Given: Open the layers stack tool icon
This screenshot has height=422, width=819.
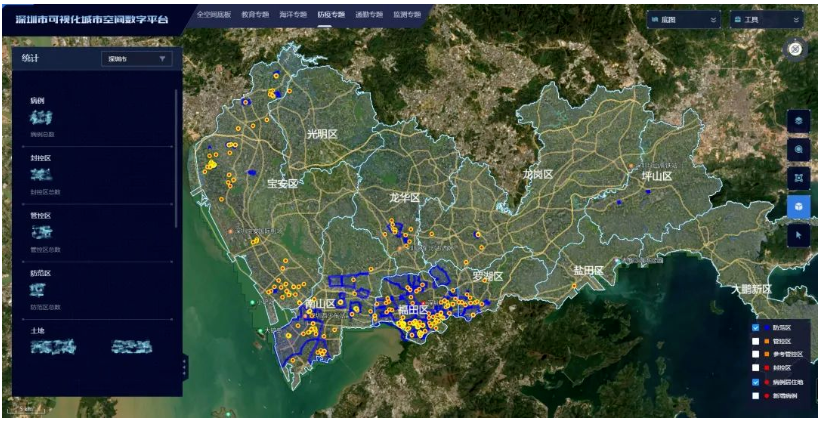Looking at the screenshot, I should coord(799,121).
